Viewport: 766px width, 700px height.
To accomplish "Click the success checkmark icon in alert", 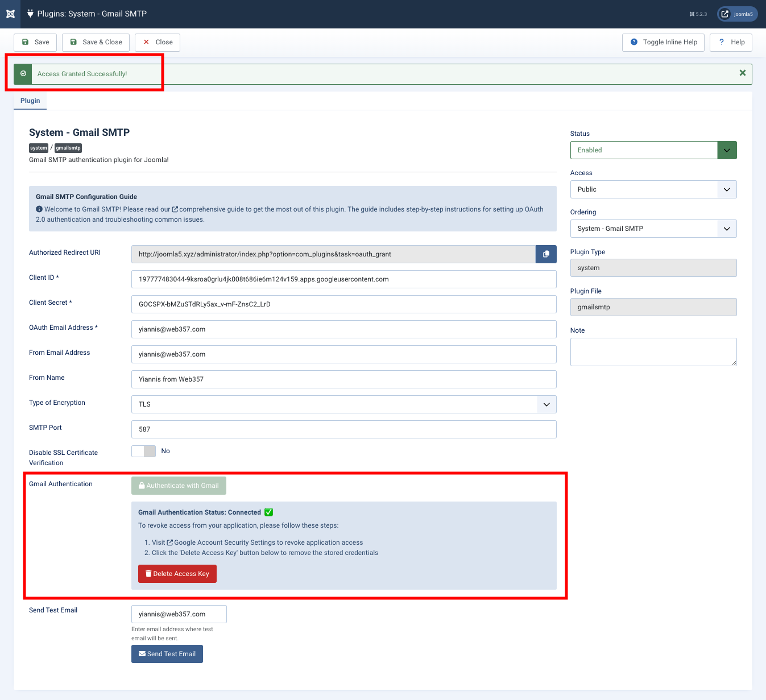I will pos(23,74).
